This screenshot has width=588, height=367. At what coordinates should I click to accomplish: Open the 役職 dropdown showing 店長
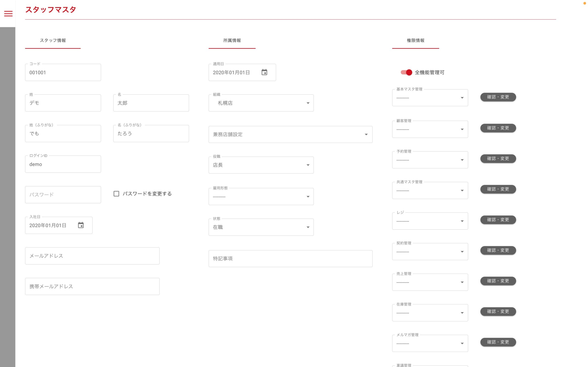pos(261,165)
